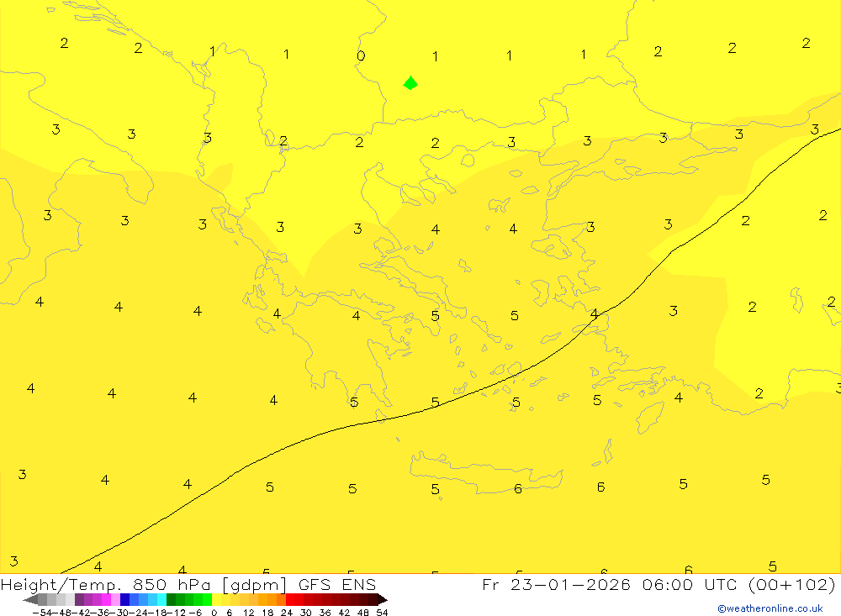Pick the dark green legend swatch
Screen dimensions: 841x616
coord(171,600)
